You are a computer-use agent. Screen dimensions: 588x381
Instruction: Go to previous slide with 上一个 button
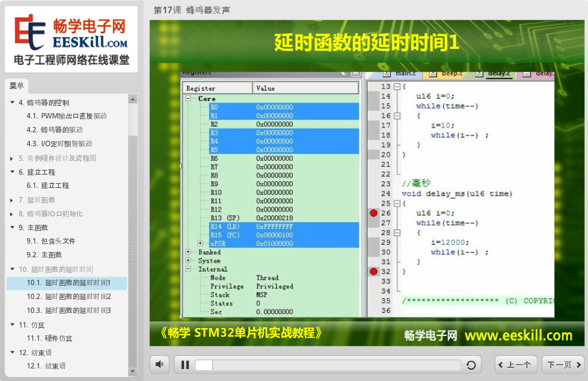point(516,365)
